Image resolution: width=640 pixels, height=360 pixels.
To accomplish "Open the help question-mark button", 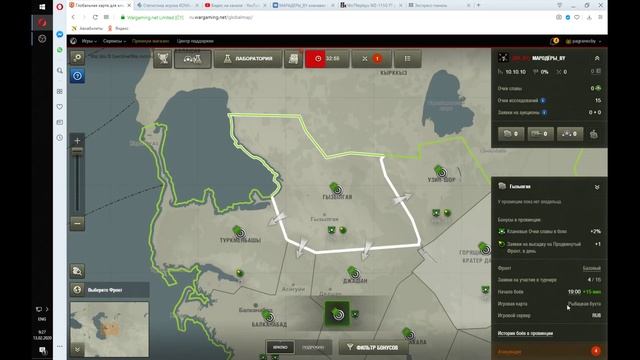I will 77,76.
